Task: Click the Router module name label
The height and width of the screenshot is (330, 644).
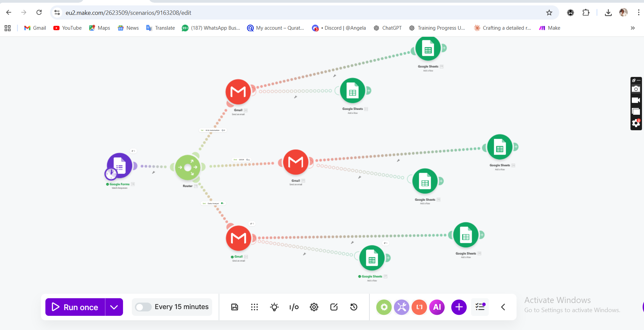Action: coord(188,186)
